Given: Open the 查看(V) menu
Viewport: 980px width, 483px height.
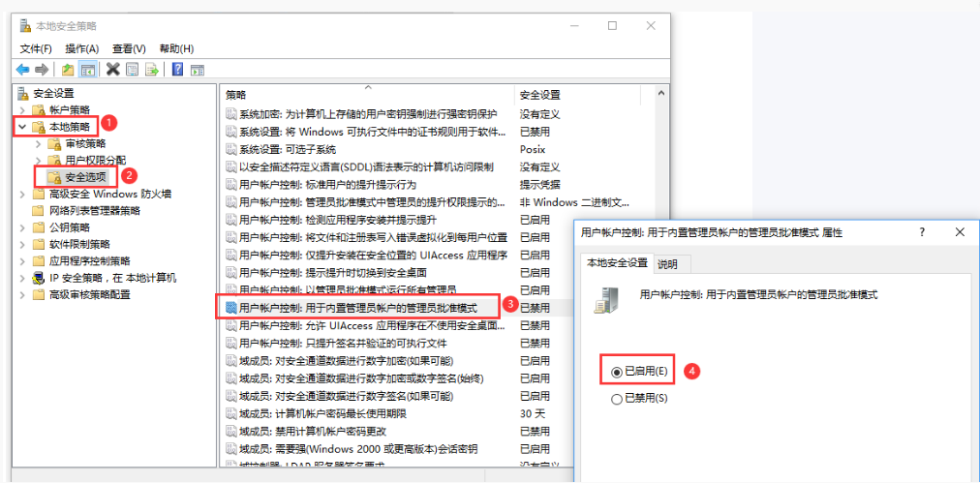Looking at the screenshot, I should pyautogui.click(x=129, y=48).
